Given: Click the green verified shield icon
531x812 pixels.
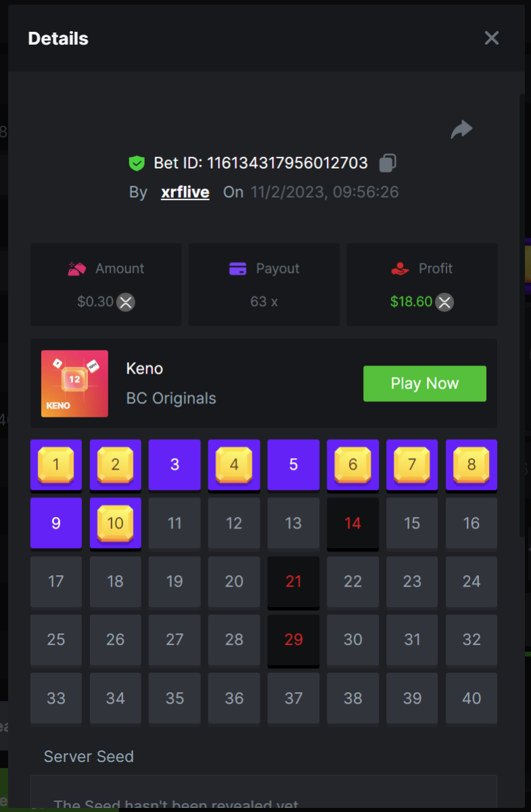Looking at the screenshot, I should (137, 163).
